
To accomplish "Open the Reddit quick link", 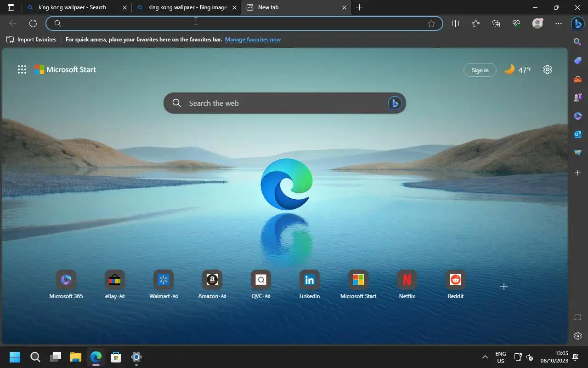I will (x=456, y=285).
